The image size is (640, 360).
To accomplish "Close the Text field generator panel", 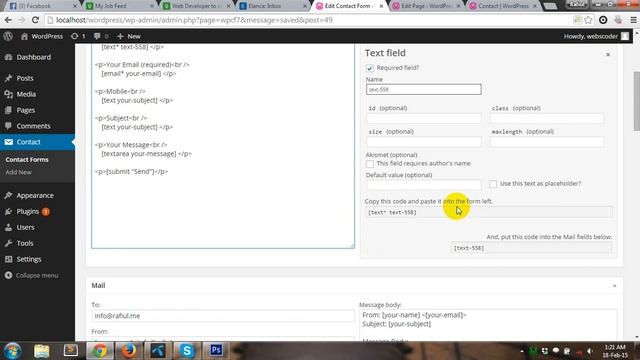I will click(x=608, y=54).
